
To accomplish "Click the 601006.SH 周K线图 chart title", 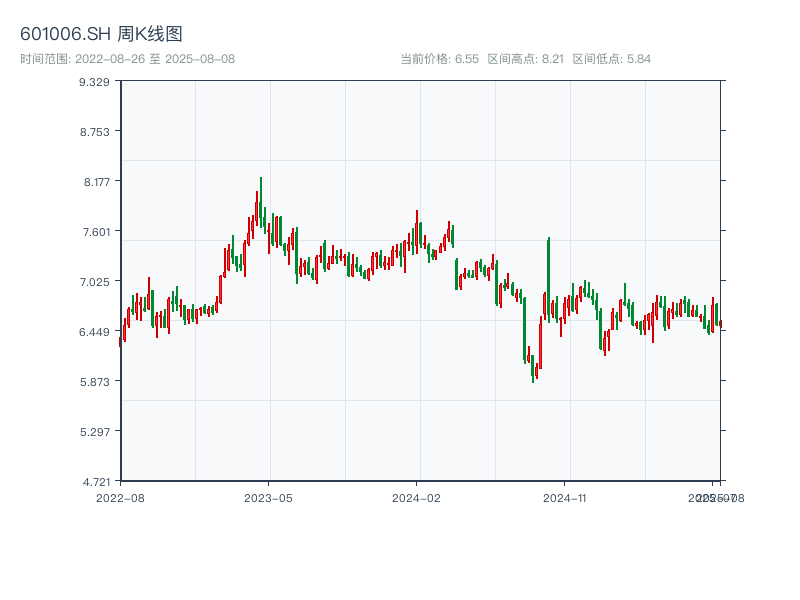I will (101, 35).
